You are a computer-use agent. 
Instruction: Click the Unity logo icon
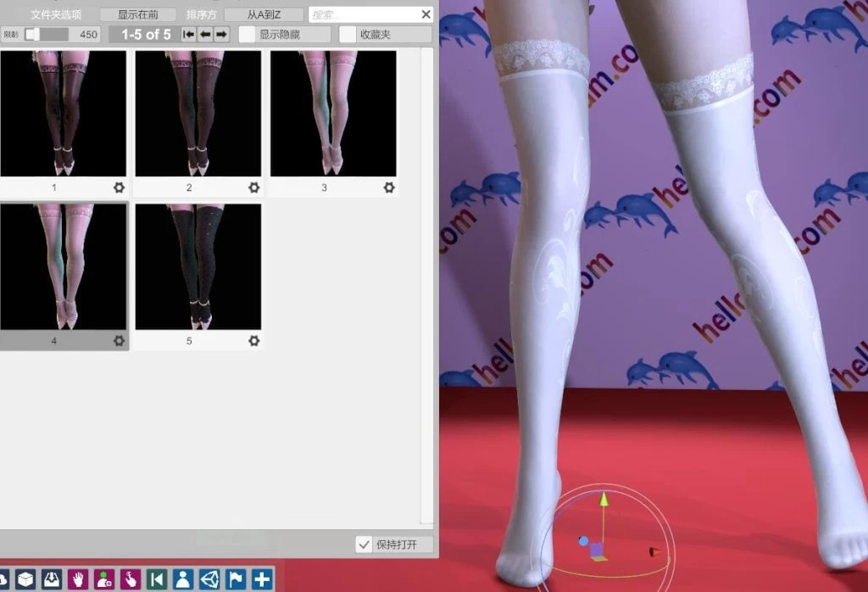(x=209, y=579)
